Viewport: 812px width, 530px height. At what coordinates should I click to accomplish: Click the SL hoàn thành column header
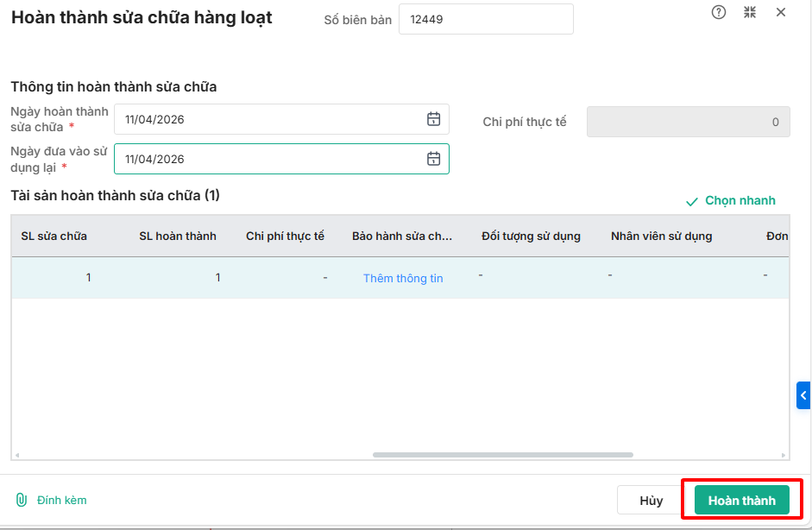tap(178, 236)
